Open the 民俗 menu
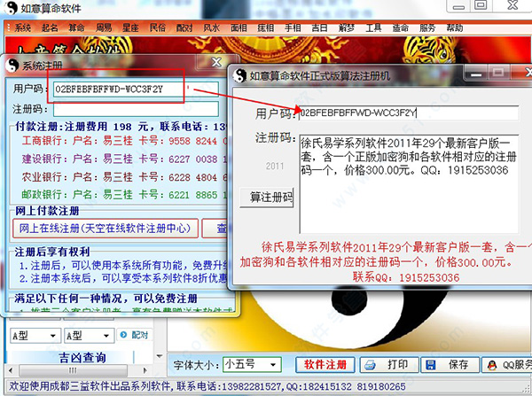The height and width of the screenshot is (396, 532). (x=158, y=27)
